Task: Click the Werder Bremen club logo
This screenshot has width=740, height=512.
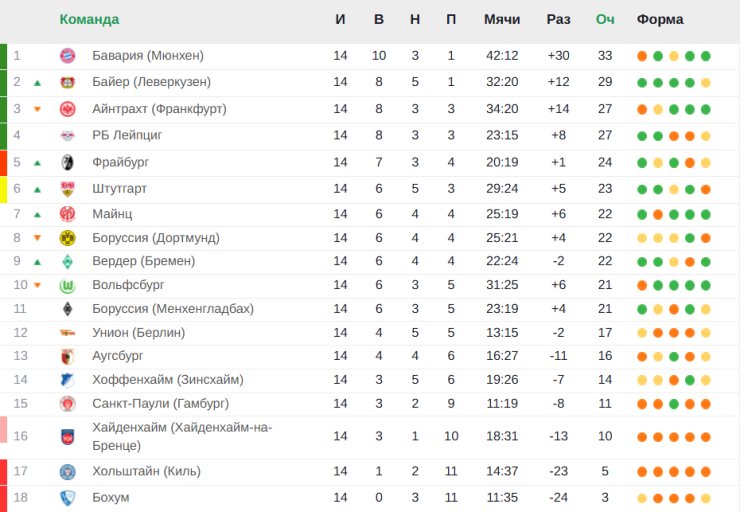Action: [68, 261]
